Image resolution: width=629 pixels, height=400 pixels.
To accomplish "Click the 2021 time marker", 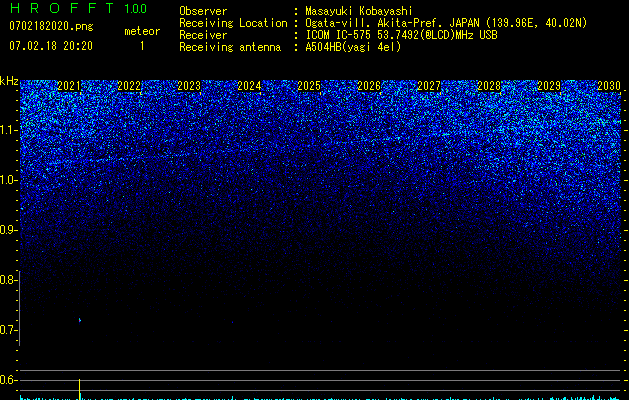I will [x=69, y=86].
